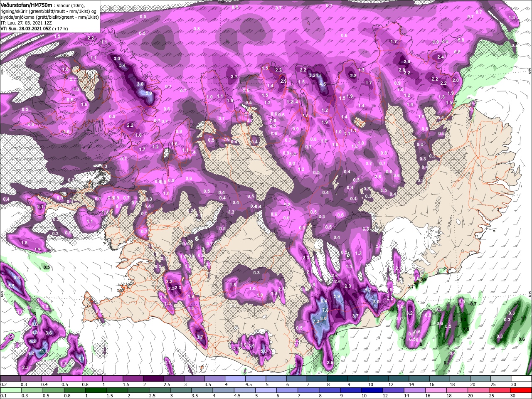Click the 1.3 value at the map's top-right
This screenshot has width=532, height=399.
click(512, 17)
